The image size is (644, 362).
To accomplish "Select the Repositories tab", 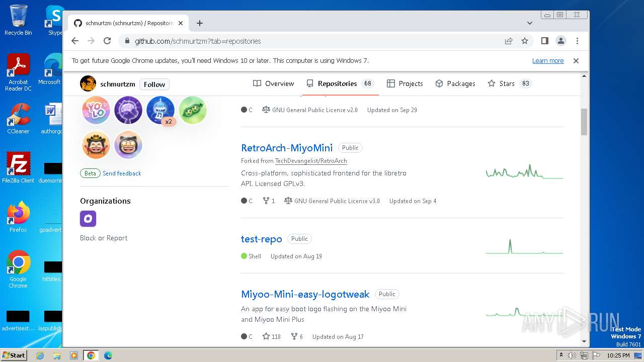I will 340,83.
